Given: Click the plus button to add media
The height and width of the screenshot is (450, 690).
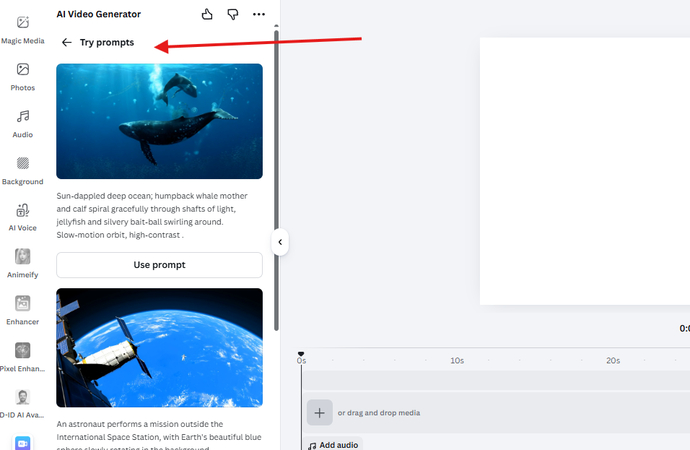Looking at the screenshot, I should point(319,413).
